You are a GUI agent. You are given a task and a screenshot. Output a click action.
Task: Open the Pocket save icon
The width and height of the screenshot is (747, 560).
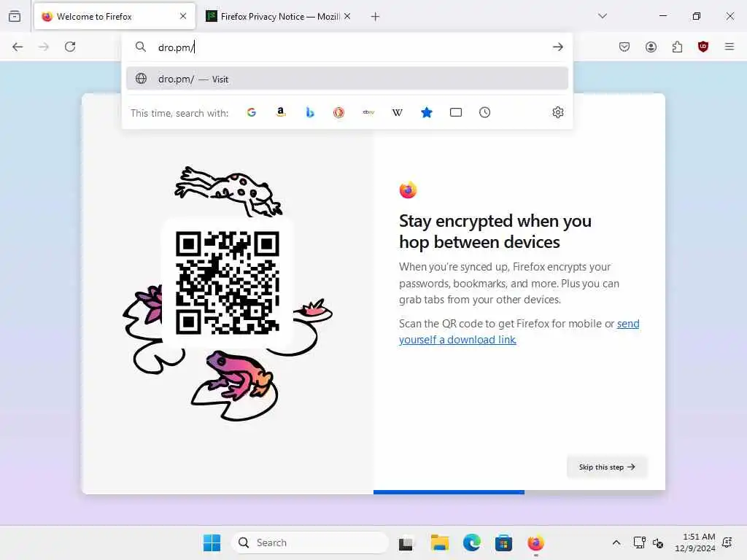pyautogui.click(x=624, y=47)
